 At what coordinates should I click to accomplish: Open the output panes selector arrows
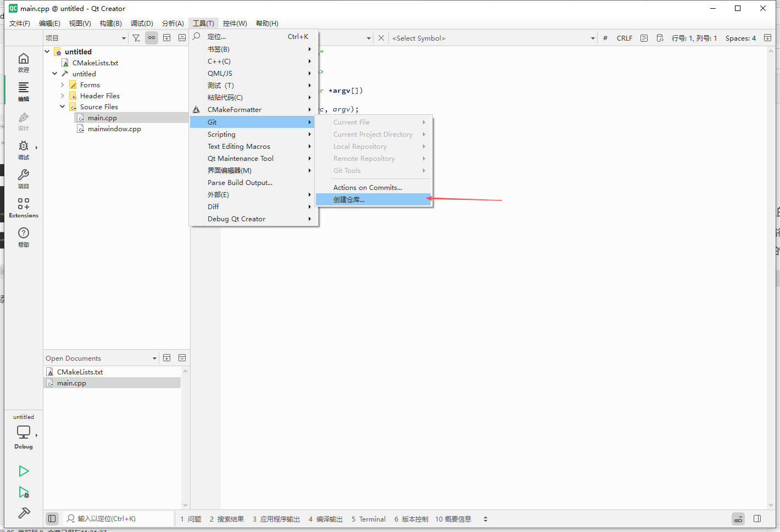(486, 519)
